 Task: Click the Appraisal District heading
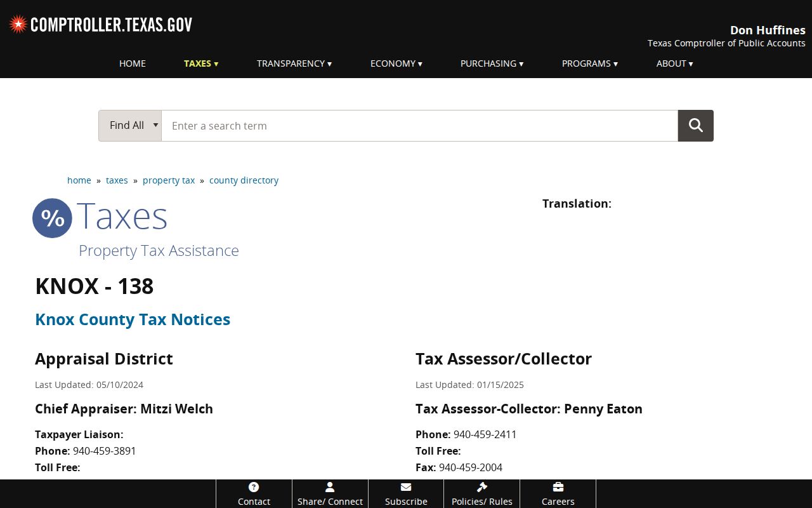[x=104, y=359]
